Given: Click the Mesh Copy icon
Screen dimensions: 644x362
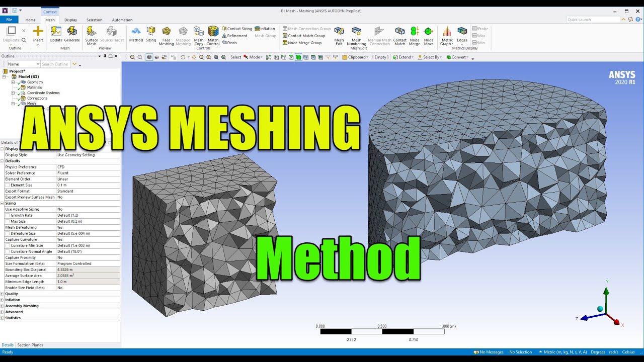Looking at the screenshot, I should 199,36.
